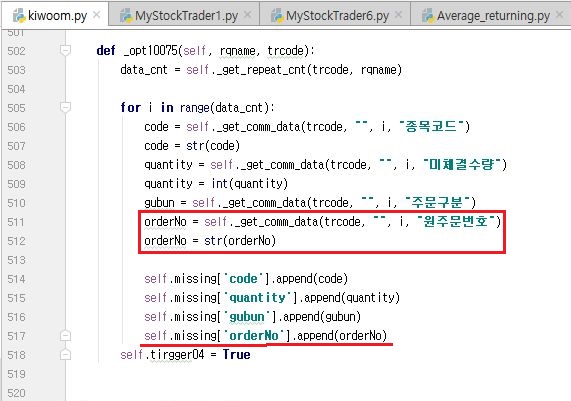Click the Python file icon on kiwoom.py tab
571x401 pixels.
[x=19, y=16]
